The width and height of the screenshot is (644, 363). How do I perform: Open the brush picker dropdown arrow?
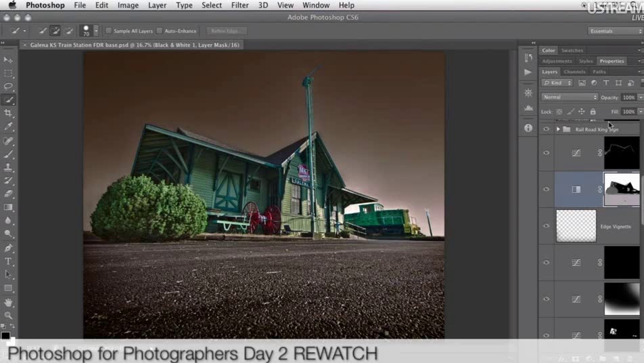coord(95,31)
